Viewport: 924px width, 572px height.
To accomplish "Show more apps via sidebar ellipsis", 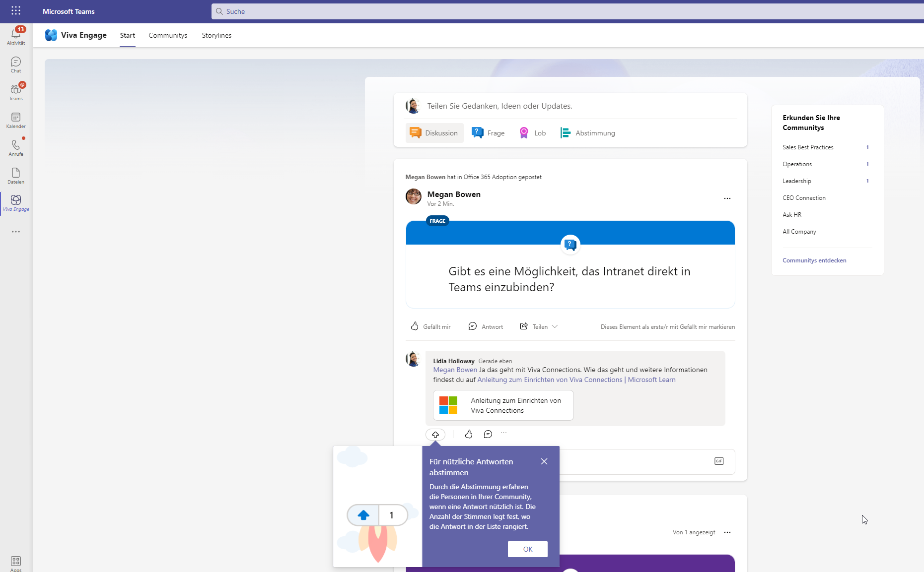I will (16, 232).
